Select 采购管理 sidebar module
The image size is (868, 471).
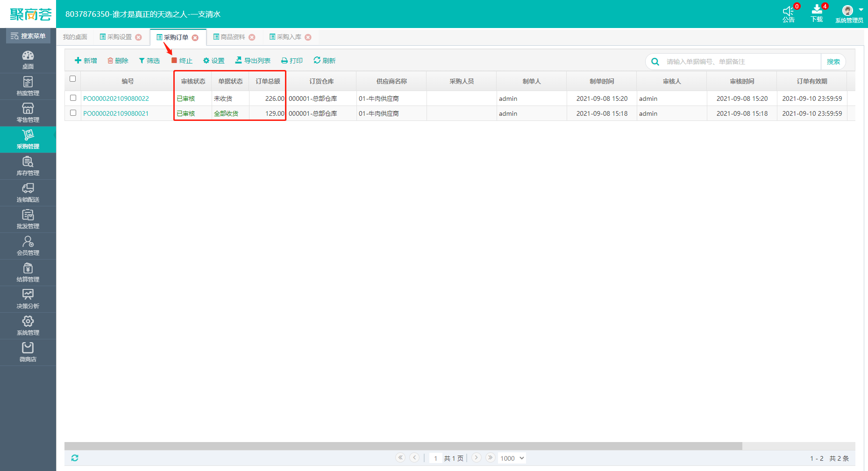click(x=28, y=140)
